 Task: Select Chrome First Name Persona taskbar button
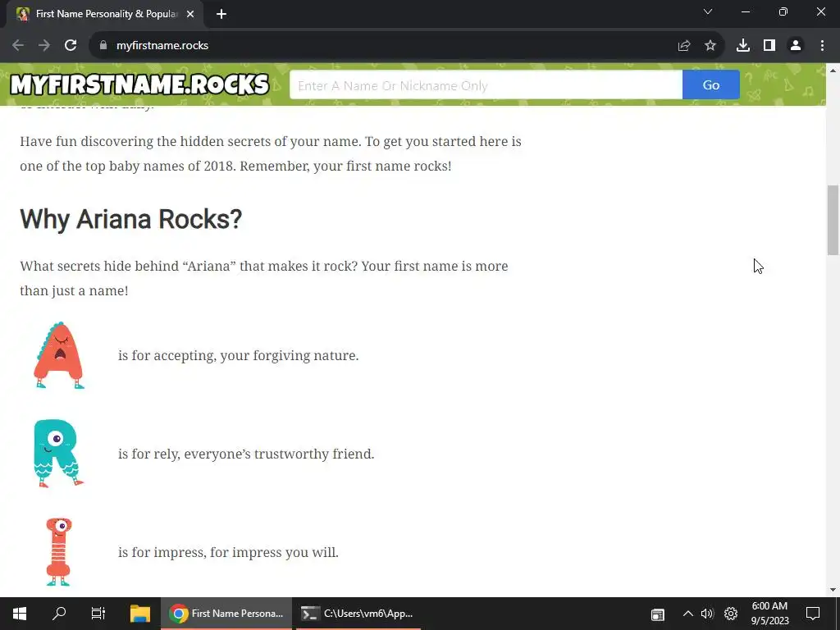[226, 614]
